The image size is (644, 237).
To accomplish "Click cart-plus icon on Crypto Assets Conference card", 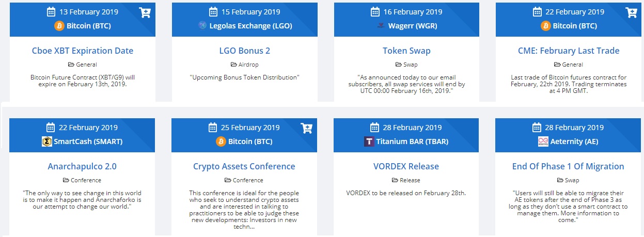I will 306,128.
